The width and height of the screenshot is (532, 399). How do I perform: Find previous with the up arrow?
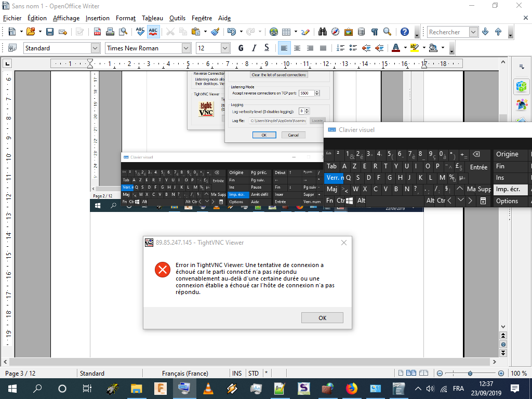coord(498,32)
